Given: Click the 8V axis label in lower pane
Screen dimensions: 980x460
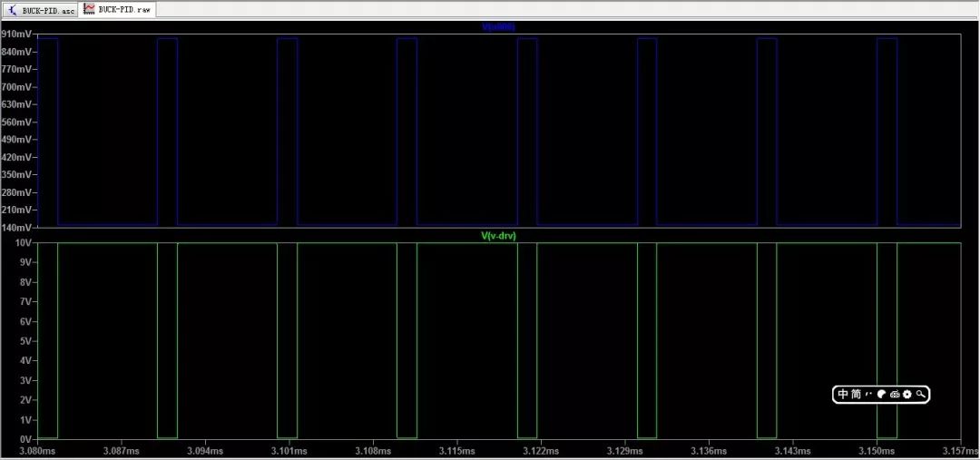Looking at the screenshot, I should [x=25, y=282].
